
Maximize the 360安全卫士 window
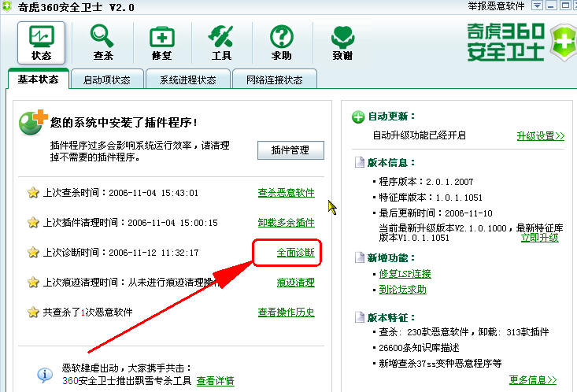pyautogui.click(x=565, y=6)
